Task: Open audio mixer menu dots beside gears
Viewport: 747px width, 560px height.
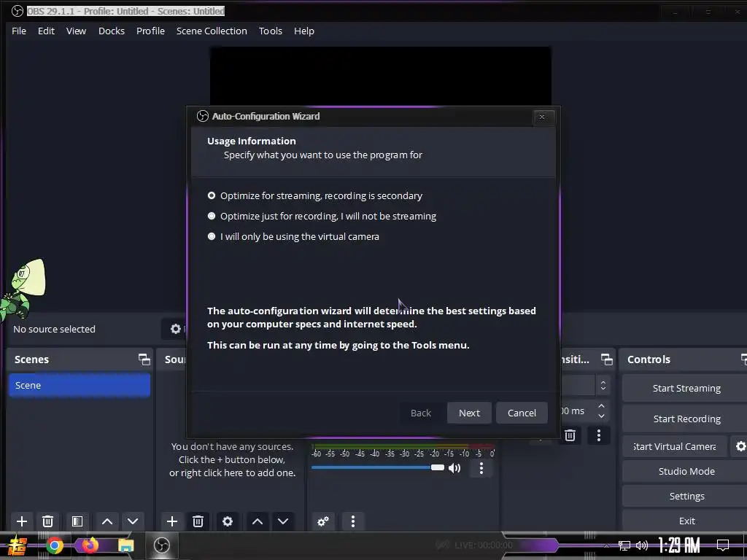Action: 353,521
